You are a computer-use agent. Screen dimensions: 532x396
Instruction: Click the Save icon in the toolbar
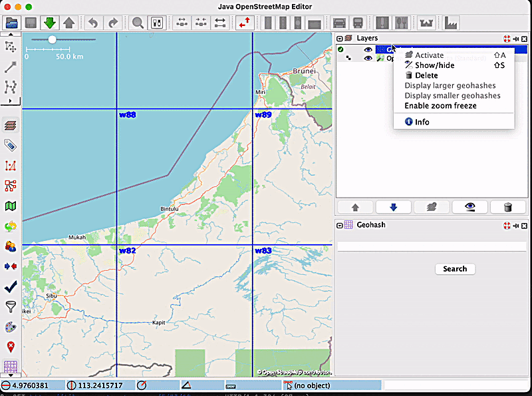tap(31, 23)
